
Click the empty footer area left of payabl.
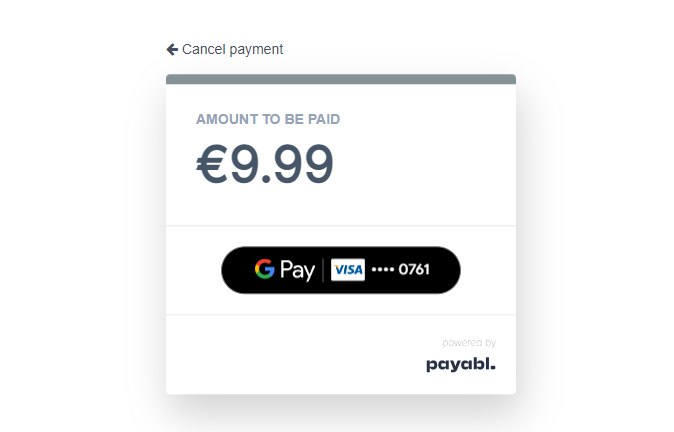tap(292, 355)
